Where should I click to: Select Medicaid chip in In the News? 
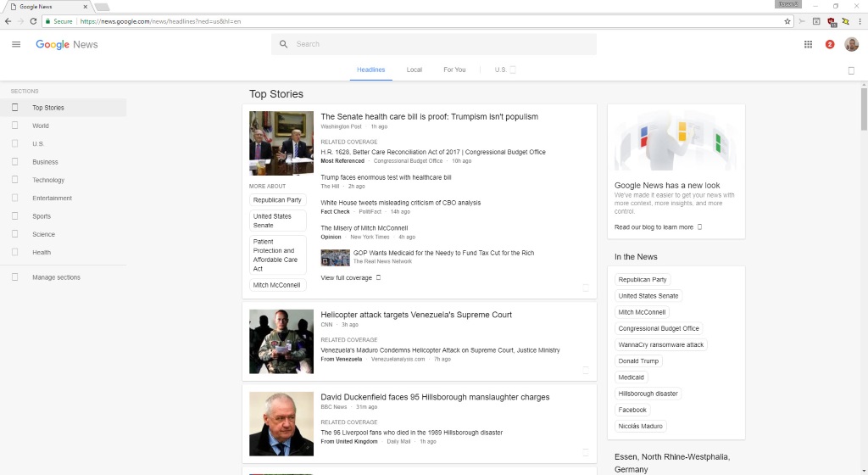point(631,377)
